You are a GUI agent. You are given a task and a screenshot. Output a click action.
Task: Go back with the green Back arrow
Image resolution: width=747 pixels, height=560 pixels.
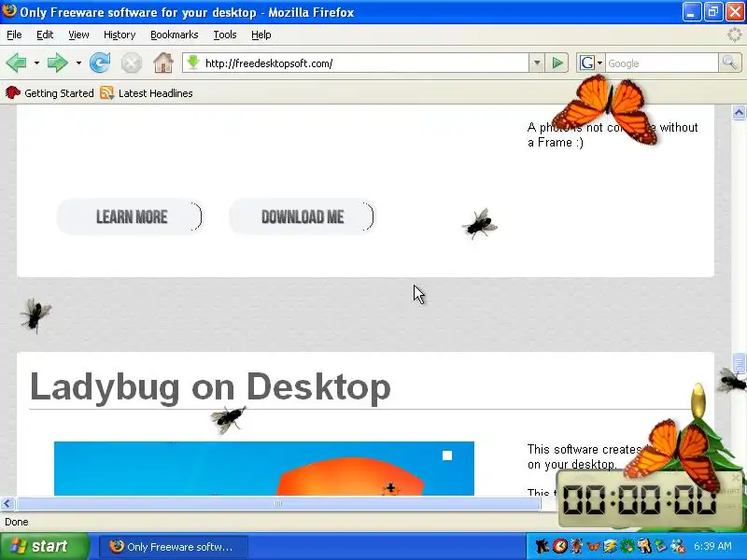16,63
